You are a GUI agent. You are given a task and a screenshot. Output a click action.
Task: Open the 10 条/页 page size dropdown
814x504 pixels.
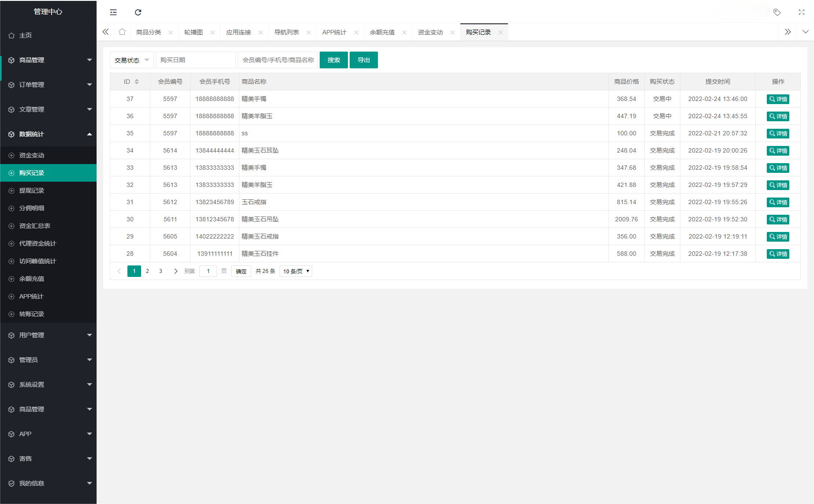(296, 271)
